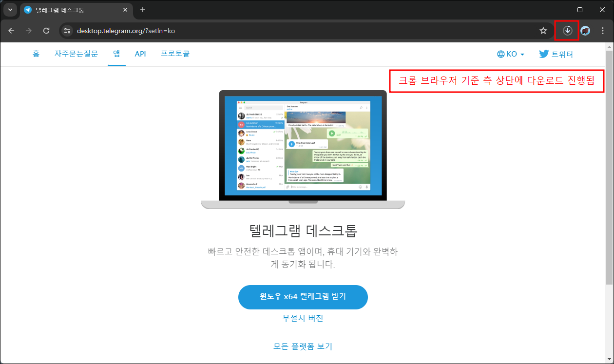Open site information icon in address bar
614x364 pixels.
(68, 31)
